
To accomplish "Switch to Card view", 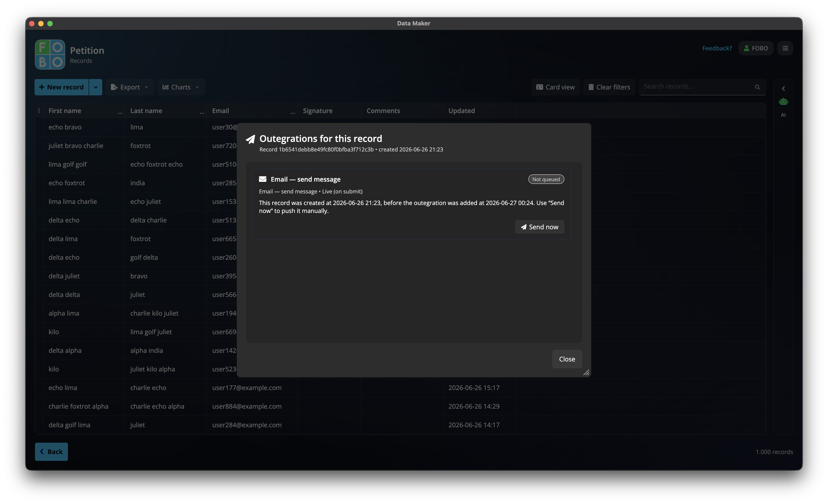I will (555, 87).
